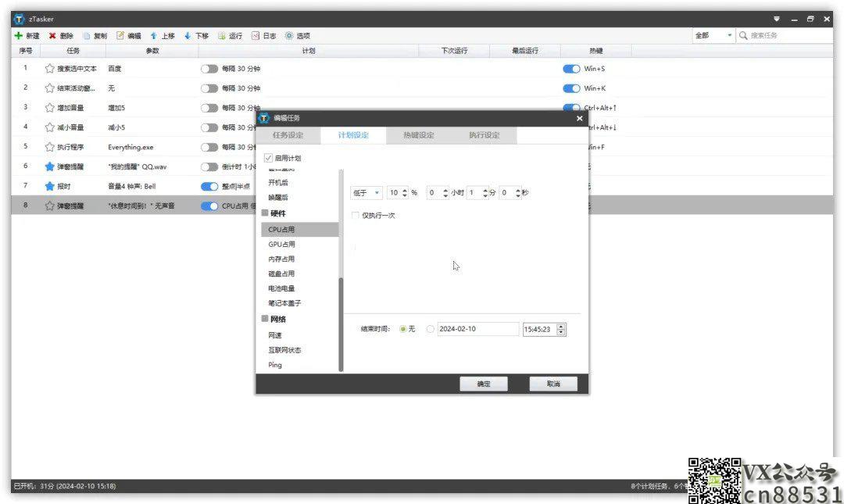The width and height of the screenshot is (844, 504).
Task: Select 电池电量 in the trigger list
Action: pos(300,288)
